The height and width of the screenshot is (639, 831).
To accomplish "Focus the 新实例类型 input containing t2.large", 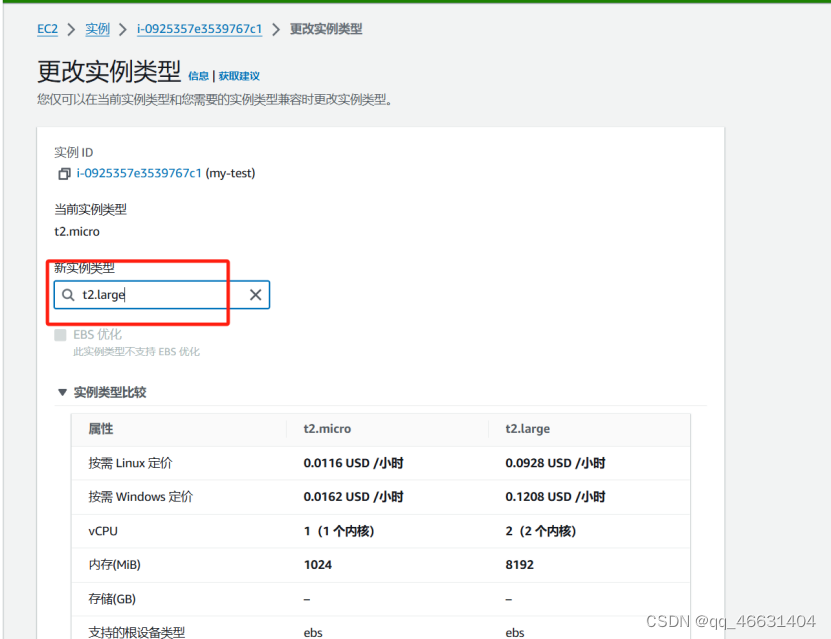I will 162,295.
